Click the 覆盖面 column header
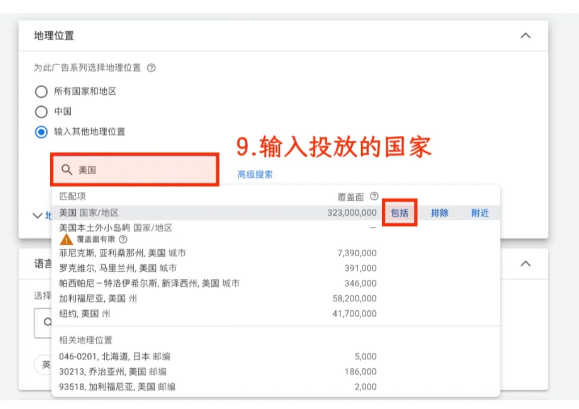The width and height of the screenshot is (579, 409). click(350, 197)
